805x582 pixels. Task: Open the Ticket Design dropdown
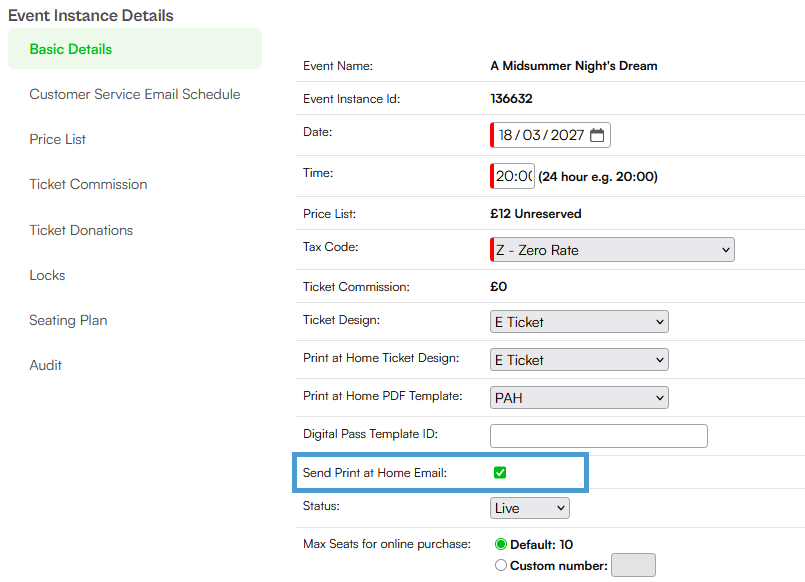pyautogui.click(x=579, y=322)
